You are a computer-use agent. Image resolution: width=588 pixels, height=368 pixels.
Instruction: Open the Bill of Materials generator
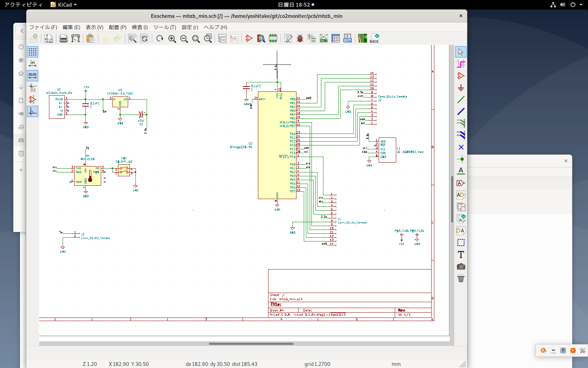click(348, 39)
